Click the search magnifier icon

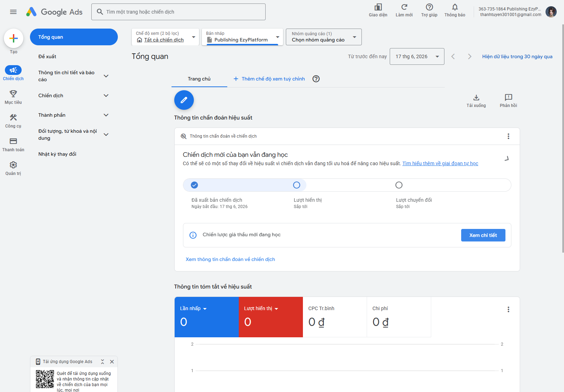point(100,12)
